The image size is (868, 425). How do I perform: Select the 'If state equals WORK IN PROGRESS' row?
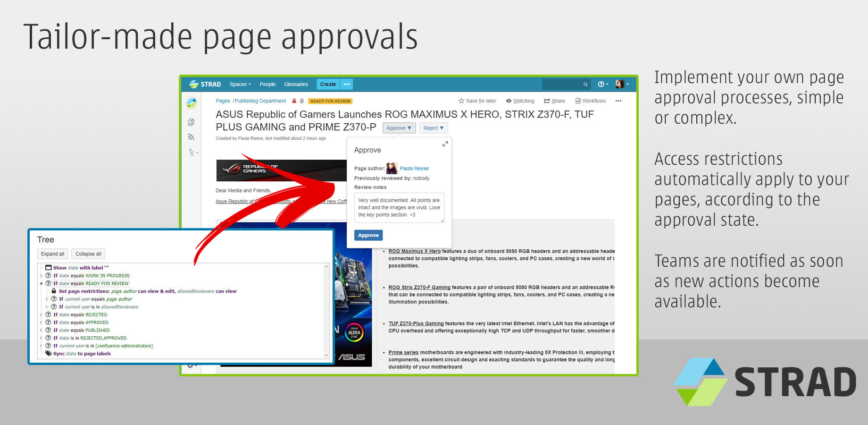[91, 276]
